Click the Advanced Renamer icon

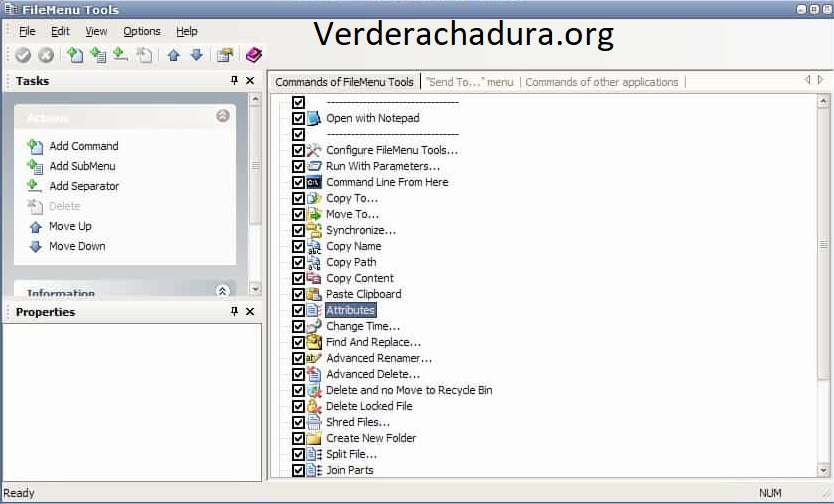[314, 358]
